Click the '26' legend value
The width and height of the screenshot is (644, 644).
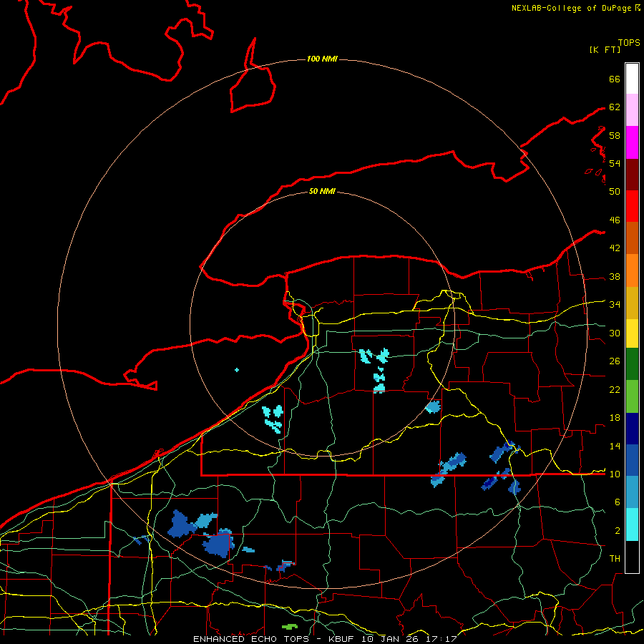[615, 361]
